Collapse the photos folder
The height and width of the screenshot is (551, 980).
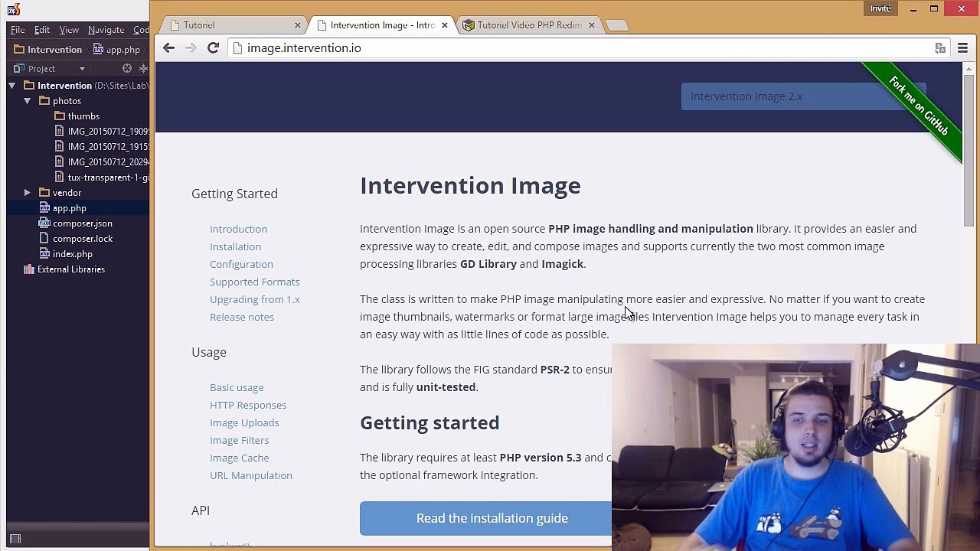click(x=28, y=100)
